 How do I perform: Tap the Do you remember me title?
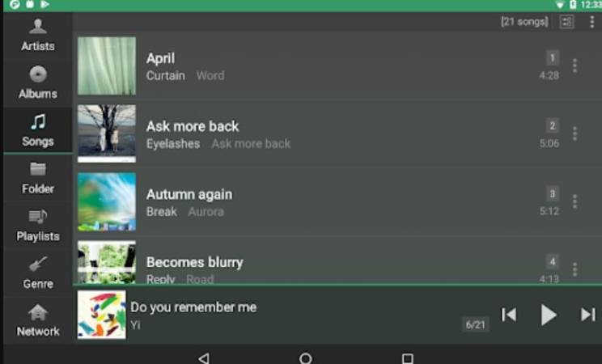pyautogui.click(x=193, y=307)
